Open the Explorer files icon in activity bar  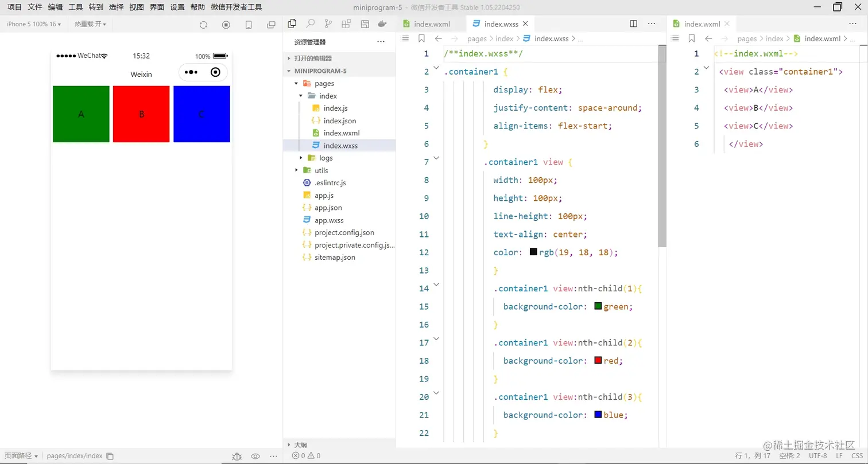[292, 24]
